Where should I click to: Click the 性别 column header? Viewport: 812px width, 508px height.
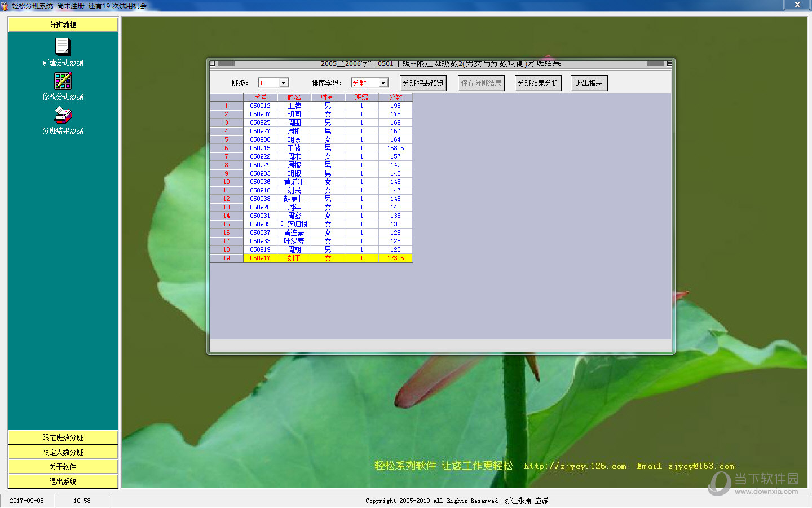coord(328,97)
